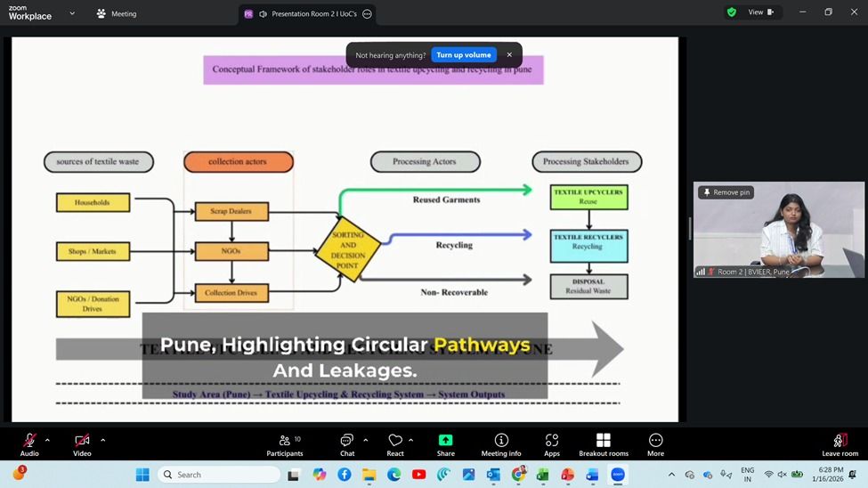Switch to the Meeting tab
The height and width of the screenshot is (488, 868).
[x=116, y=14]
